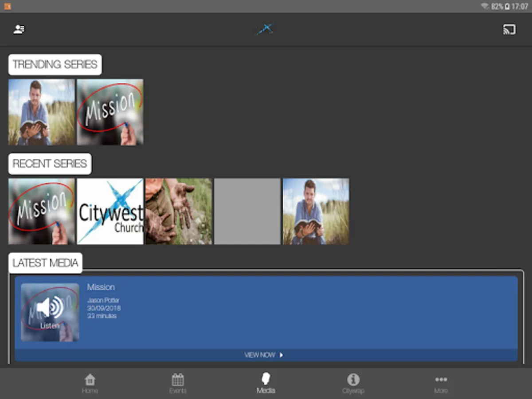Open Mission thumbnail in Recent Series

pyautogui.click(x=42, y=211)
